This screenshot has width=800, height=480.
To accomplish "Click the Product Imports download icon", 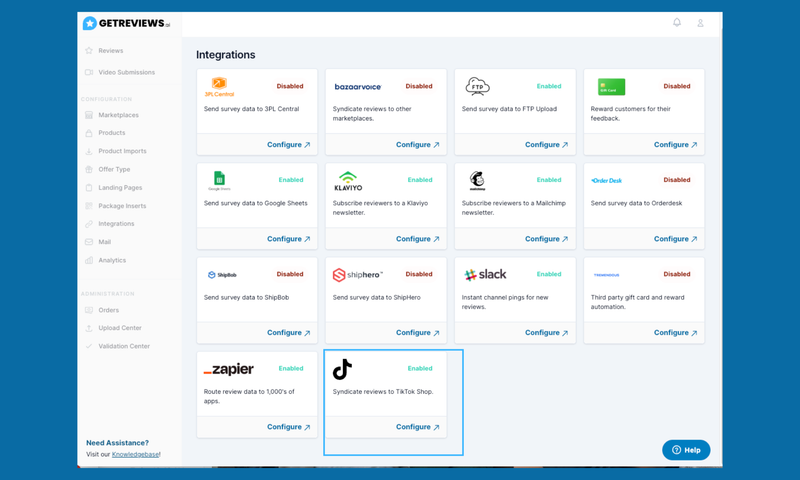I will [89, 151].
